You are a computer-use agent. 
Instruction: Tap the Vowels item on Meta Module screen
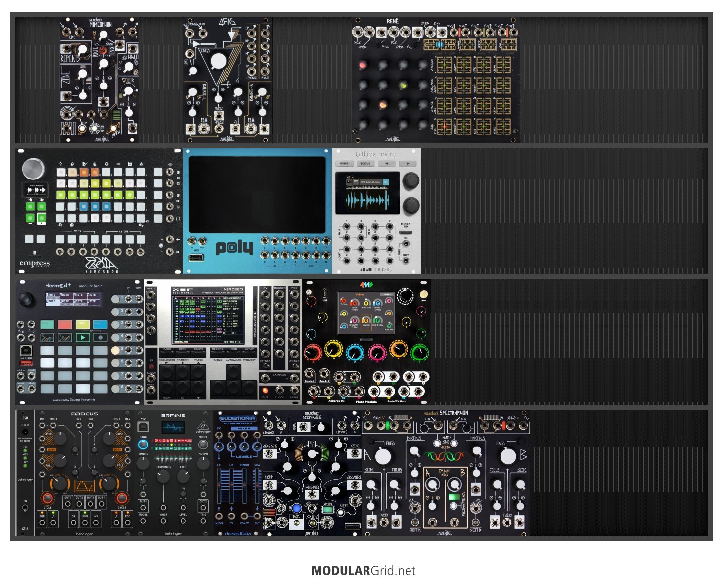coord(366,322)
